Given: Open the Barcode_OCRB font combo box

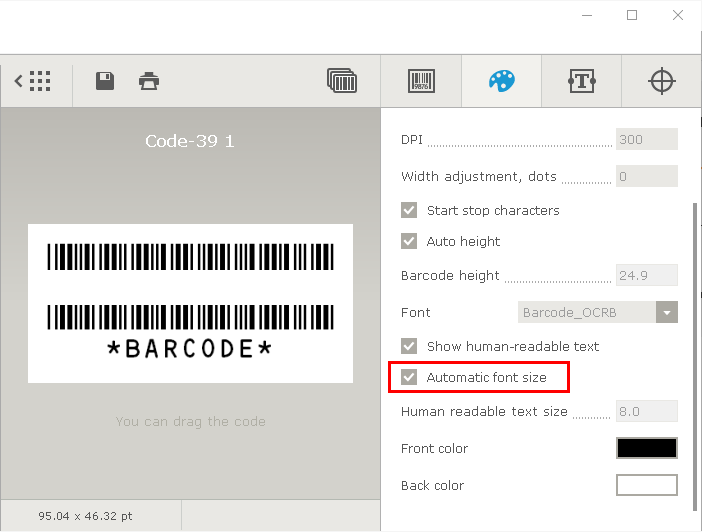Looking at the screenshot, I should 587,312.
